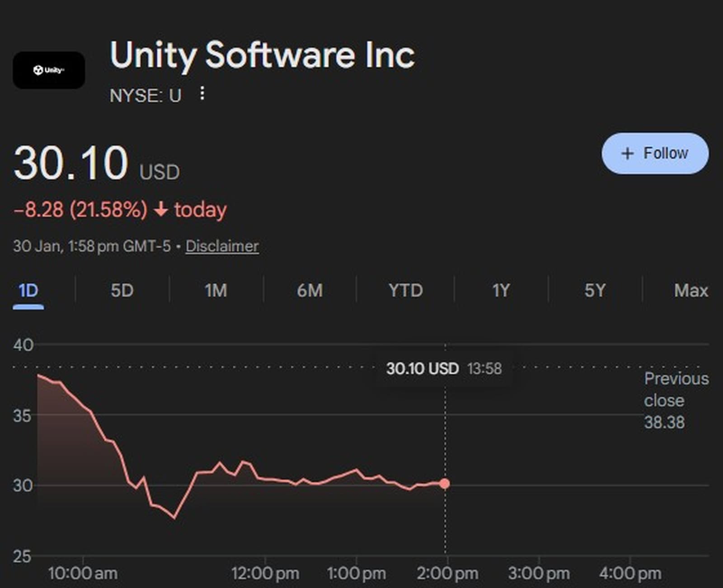Show the 5Y chart range
The width and height of the screenshot is (723, 588).
click(x=595, y=291)
